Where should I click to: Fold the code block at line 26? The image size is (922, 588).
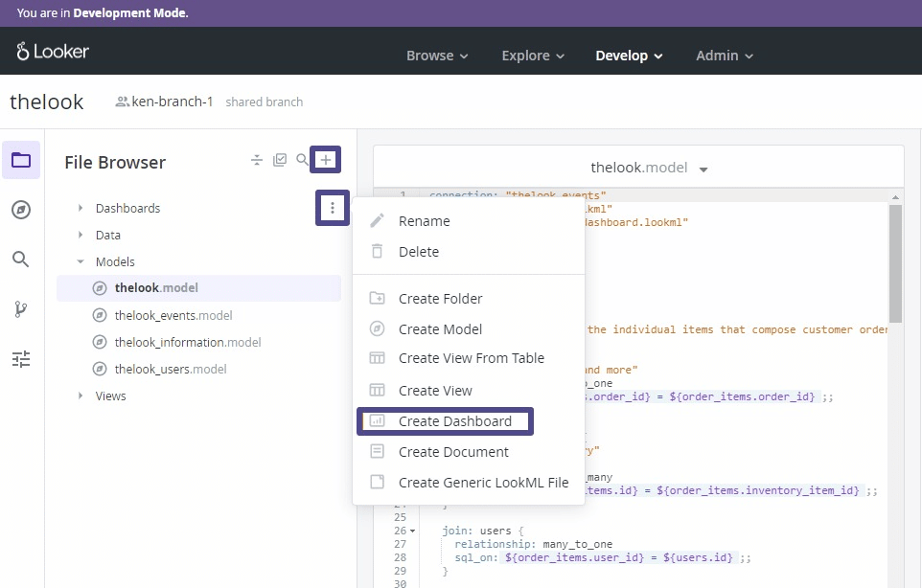pos(413,531)
